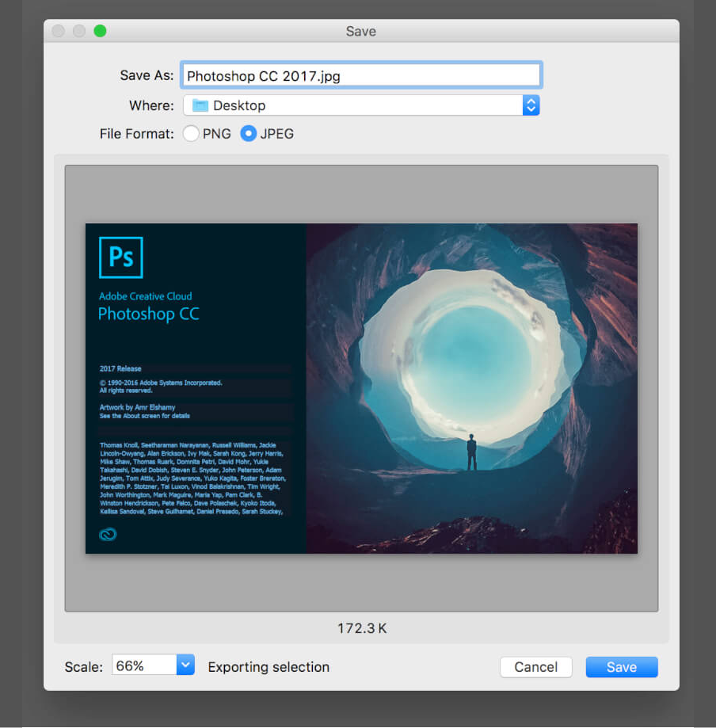Click the Photoshop splash preview thumbnail
Image resolution: width=716 pixels, height=728 pixels.
click(x=361, y=388)
